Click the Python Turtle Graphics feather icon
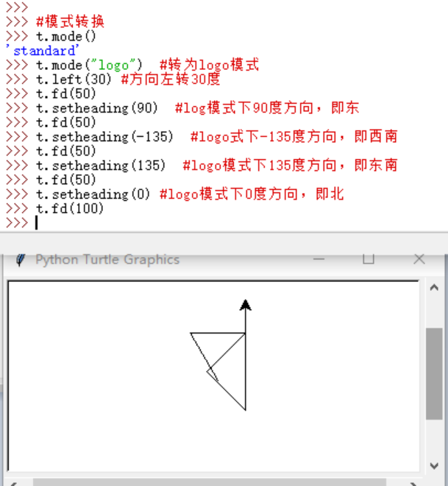 pos(21,260)
